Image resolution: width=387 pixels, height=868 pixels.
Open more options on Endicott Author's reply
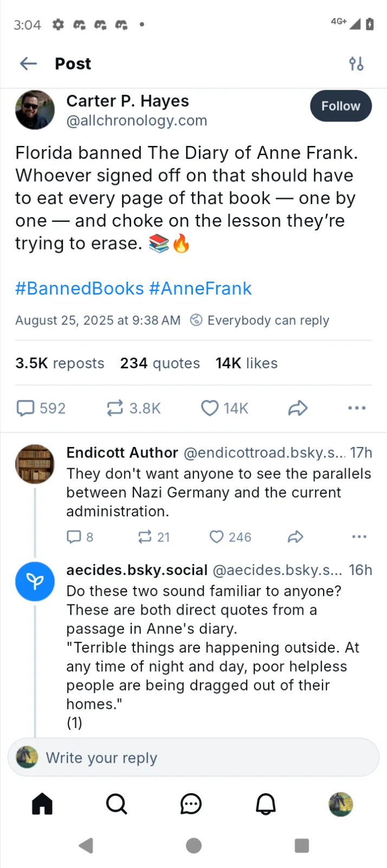coord(359,537)
